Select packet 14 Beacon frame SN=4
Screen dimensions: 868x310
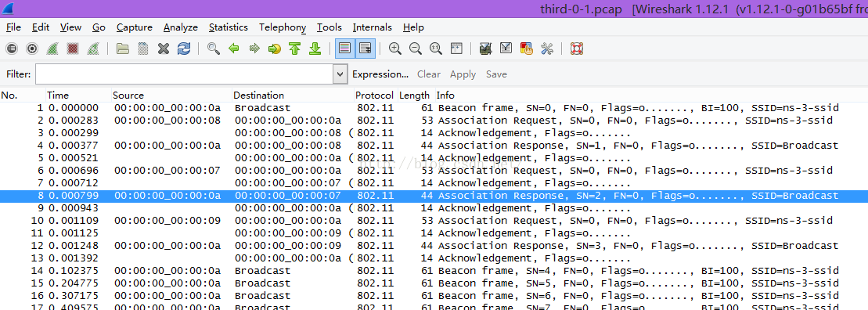434,271
